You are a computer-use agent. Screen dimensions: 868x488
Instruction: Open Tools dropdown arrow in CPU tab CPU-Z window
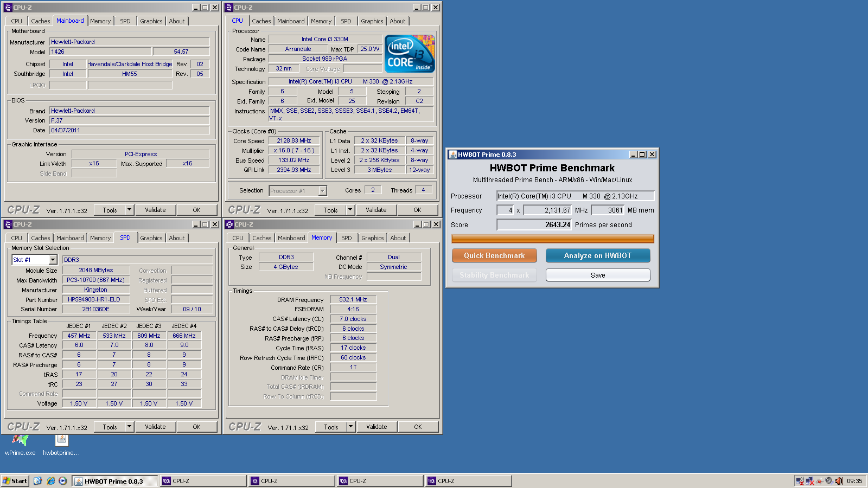(x=350, y=210)
